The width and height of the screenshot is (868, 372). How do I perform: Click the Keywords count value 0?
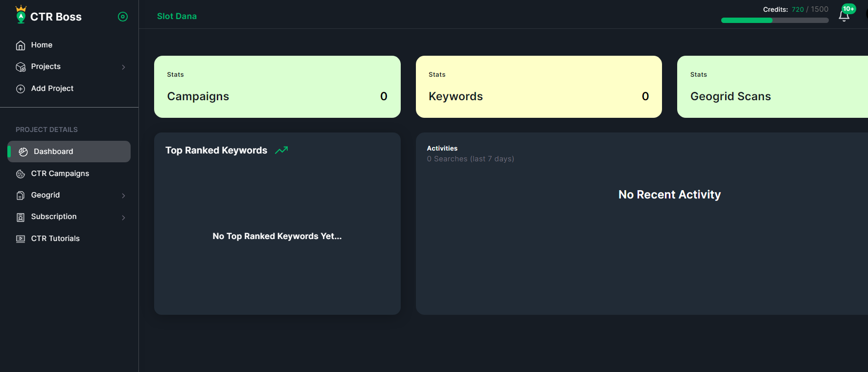coord(645,96)
